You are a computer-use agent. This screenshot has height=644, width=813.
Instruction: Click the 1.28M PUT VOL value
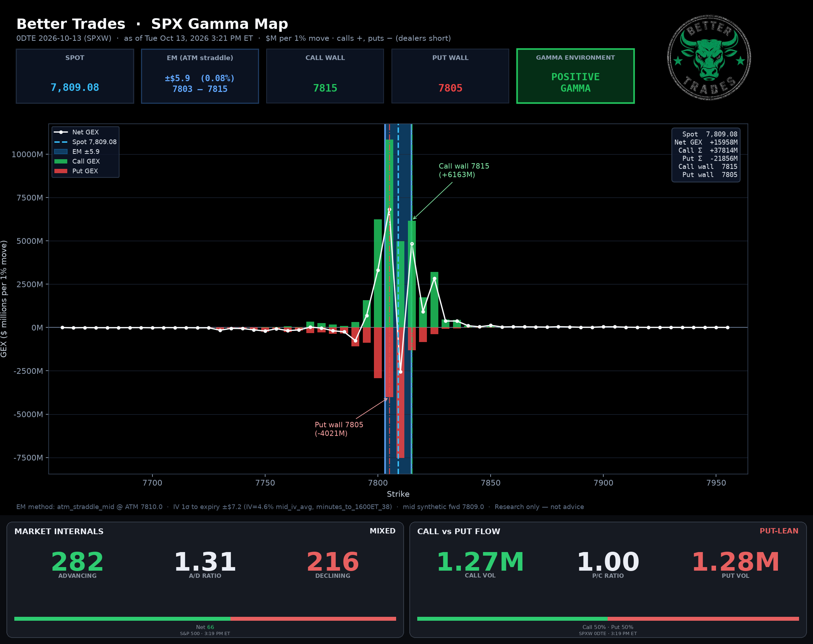pos(735,561)
